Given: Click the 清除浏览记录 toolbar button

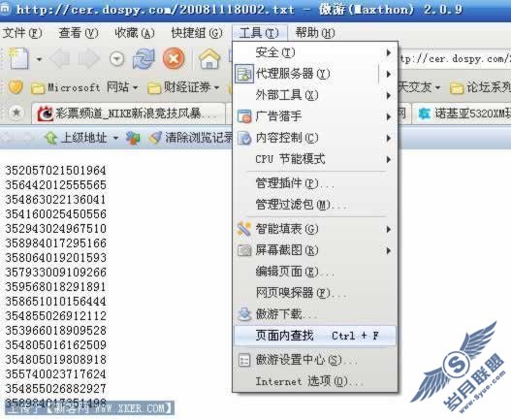Looking at the screenshot, I should pyautogui.click(x=191, y=138).
